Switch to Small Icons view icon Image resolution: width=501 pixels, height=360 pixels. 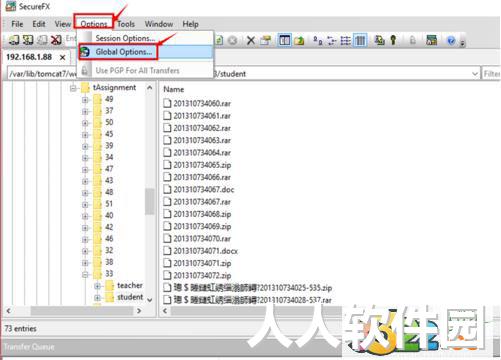click(x=332, y=40)
